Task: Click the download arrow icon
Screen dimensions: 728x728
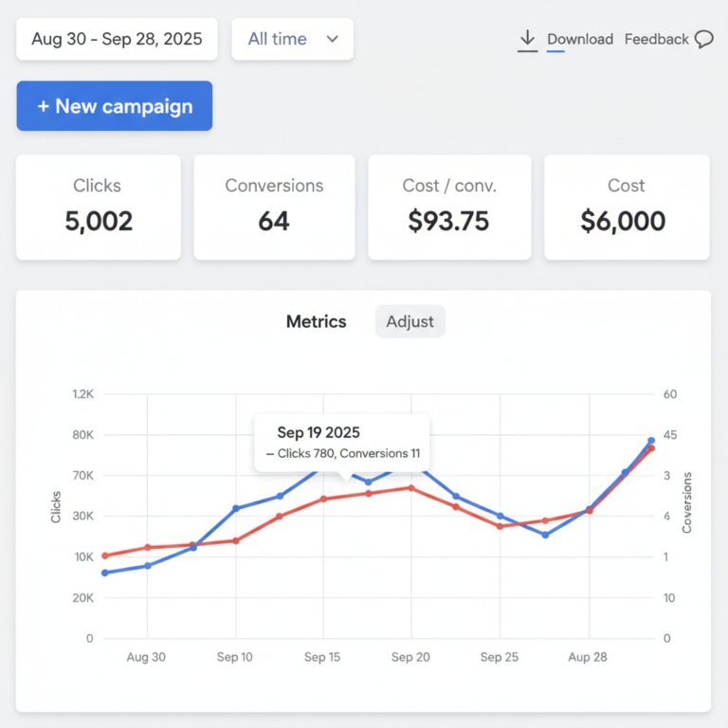Action: coord(527,40)
